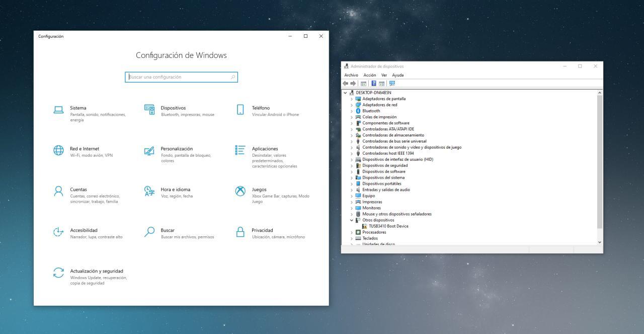The width and height of the screenshot is (644, 334).
Task: Open the Sistema laptop icon in Settings
Action: tap(59, 110)
